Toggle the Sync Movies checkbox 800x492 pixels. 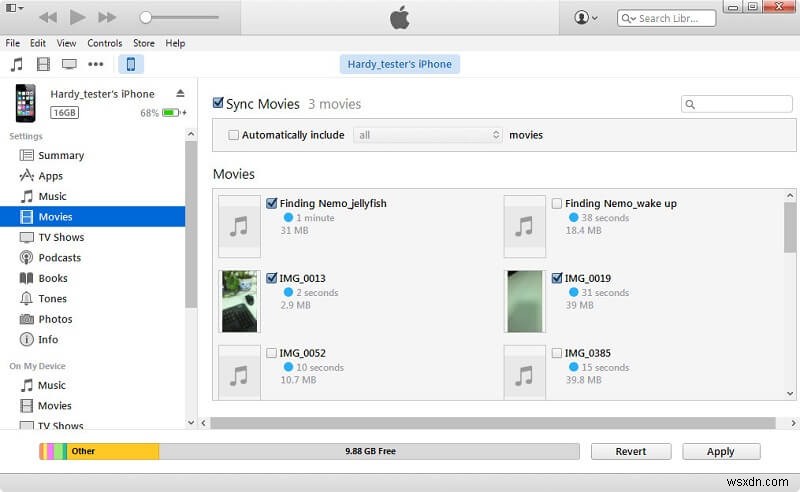[218, 103]
